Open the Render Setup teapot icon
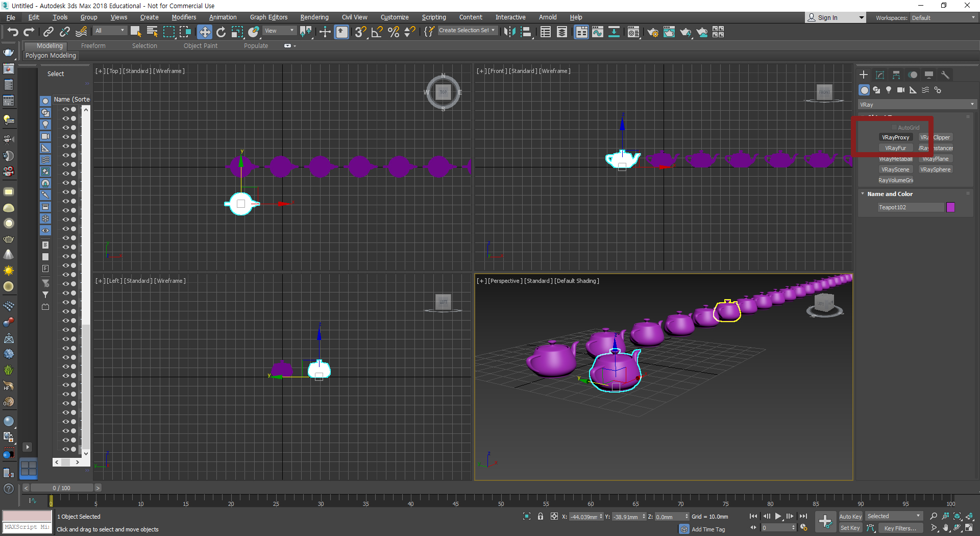Screen dimensions: 980x536 point(652,32)
